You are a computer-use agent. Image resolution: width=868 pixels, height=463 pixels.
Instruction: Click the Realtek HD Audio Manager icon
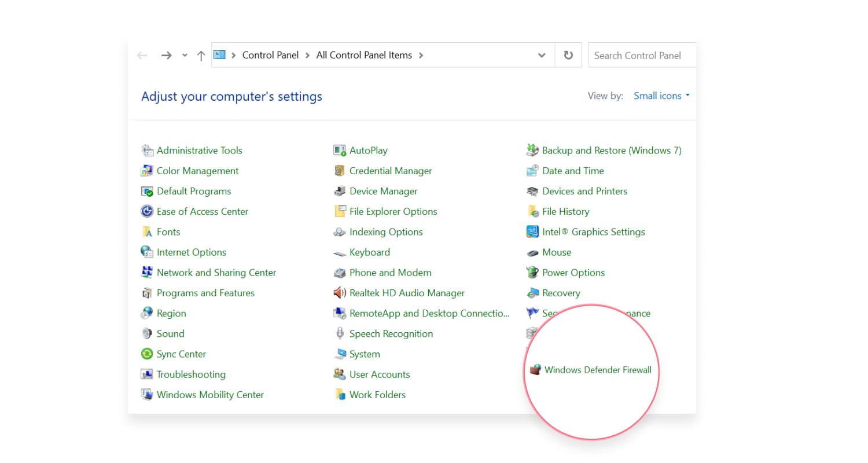click(340, 293)
